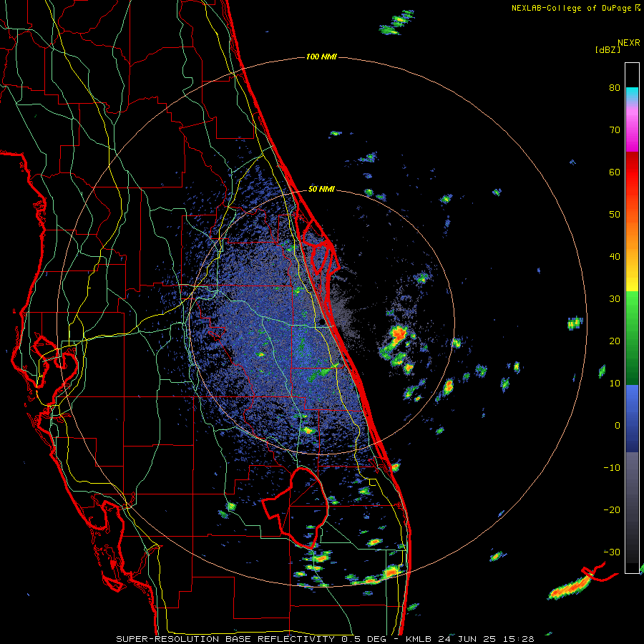Select the 50 NMI range ring label
644x644 pixels.
321,190
